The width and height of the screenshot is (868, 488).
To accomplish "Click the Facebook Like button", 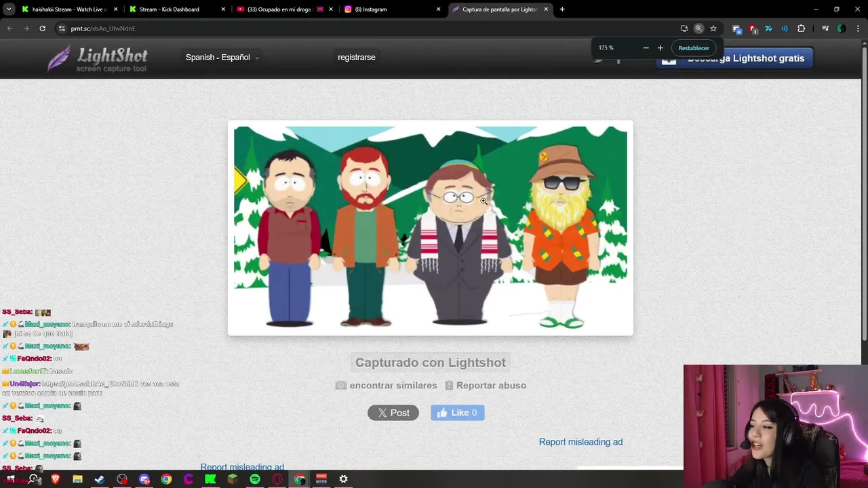I will coord(458,413).
